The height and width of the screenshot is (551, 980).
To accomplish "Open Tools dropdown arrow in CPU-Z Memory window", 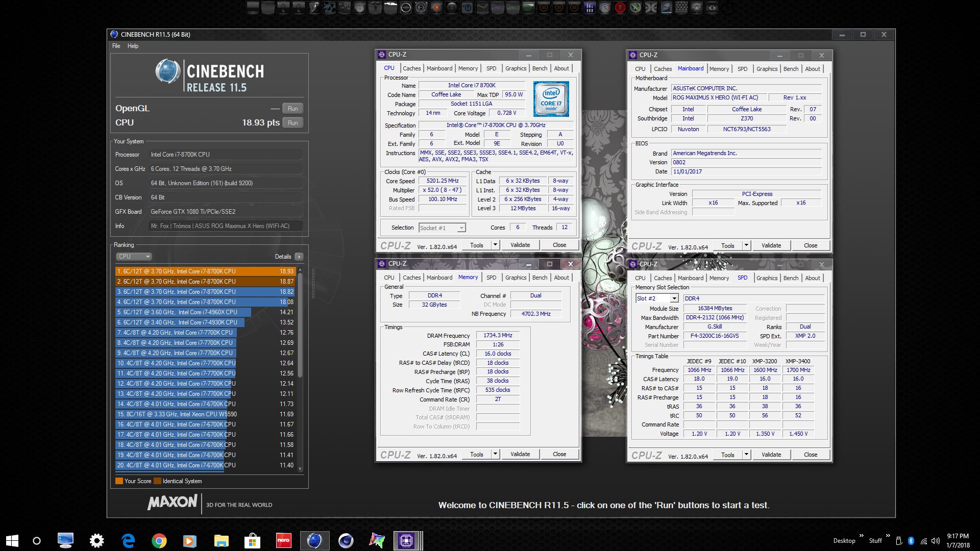I will (x=495, y=454).
